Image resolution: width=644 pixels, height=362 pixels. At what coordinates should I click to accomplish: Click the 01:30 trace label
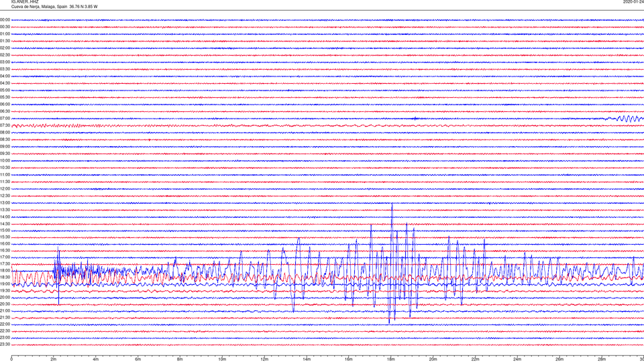tap(5, 41)
